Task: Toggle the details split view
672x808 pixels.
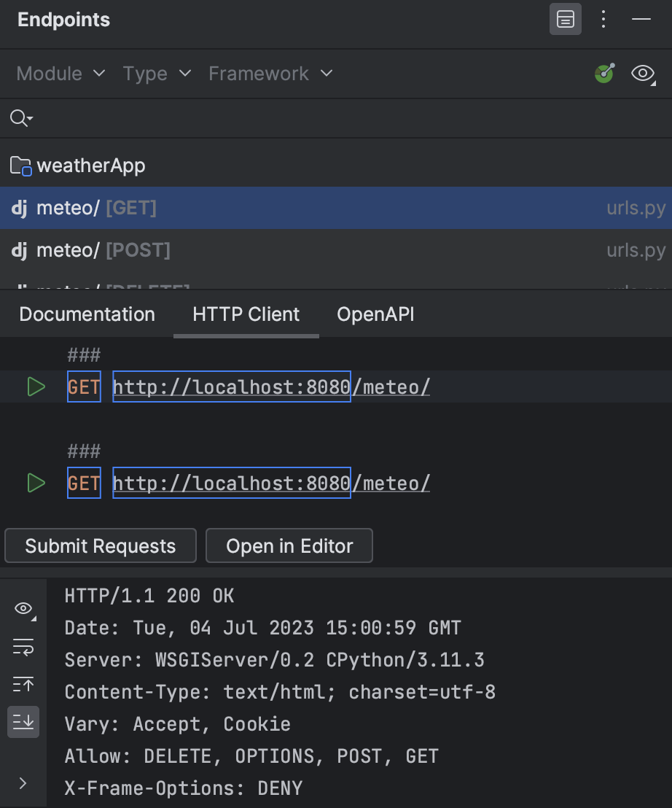Action: pyautogui.click(x=566, y=20)
